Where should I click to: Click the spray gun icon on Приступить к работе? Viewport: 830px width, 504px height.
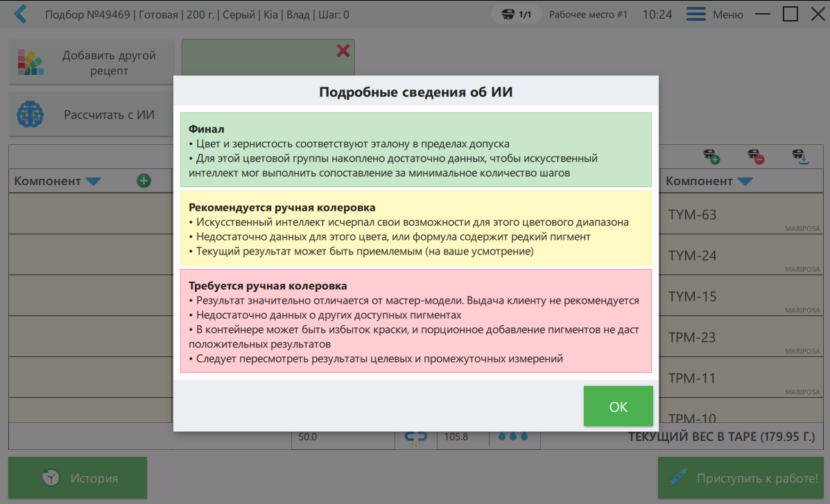[x=677, y=478]
